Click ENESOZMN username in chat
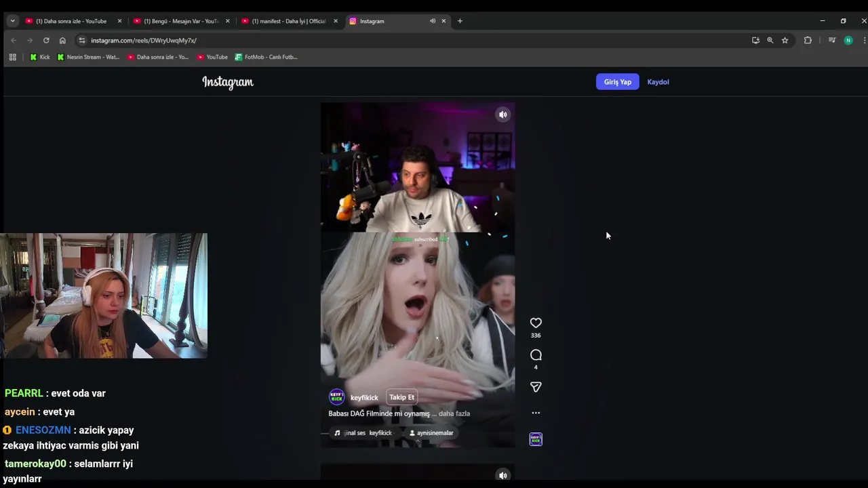 [x=43, y=430]
